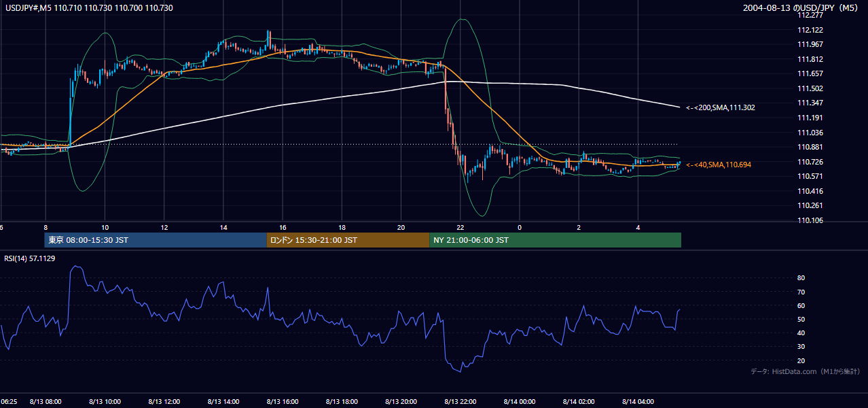
Task: Click price axis value 110.106
Action: pyautogui.click(x=811, y=220)
